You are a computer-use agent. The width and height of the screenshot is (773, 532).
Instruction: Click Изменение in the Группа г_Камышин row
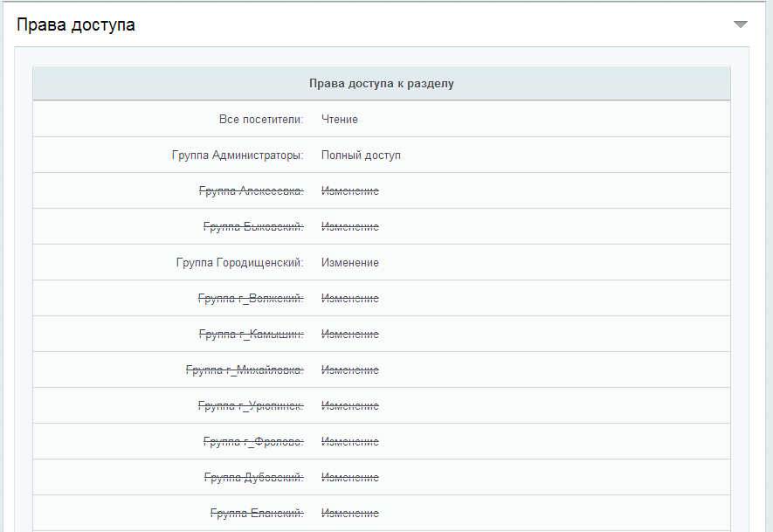tap(350, 335)
